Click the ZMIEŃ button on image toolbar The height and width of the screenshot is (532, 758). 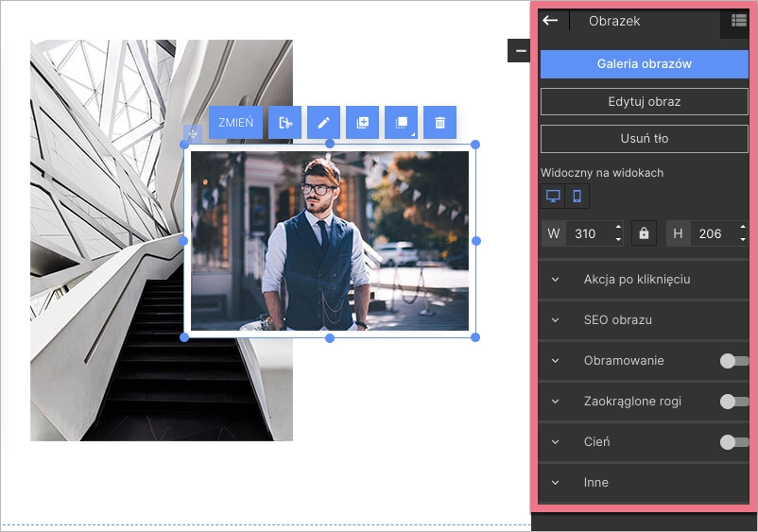coord(235,123)
